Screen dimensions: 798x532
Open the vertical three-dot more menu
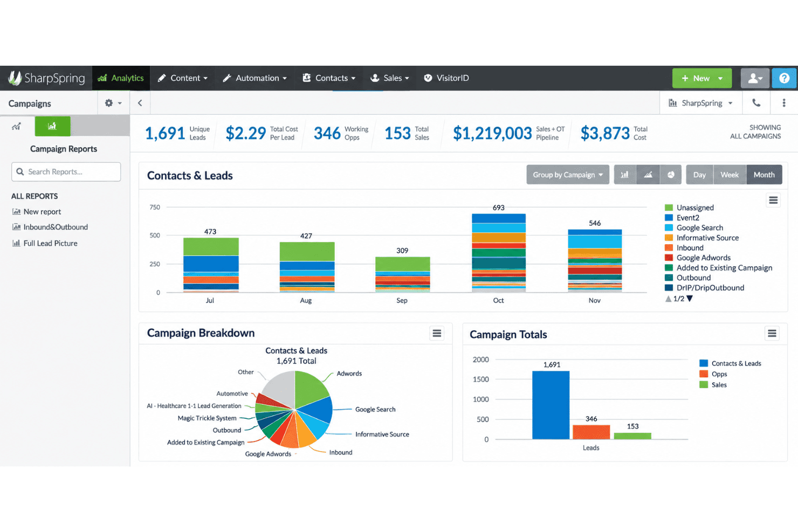[784, 103]
